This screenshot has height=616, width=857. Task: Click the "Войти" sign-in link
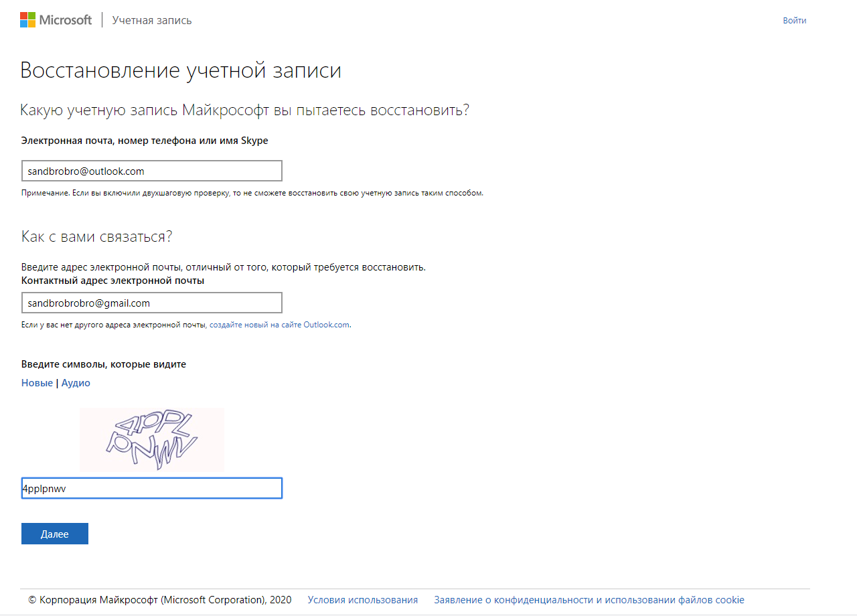click(795, 21)
